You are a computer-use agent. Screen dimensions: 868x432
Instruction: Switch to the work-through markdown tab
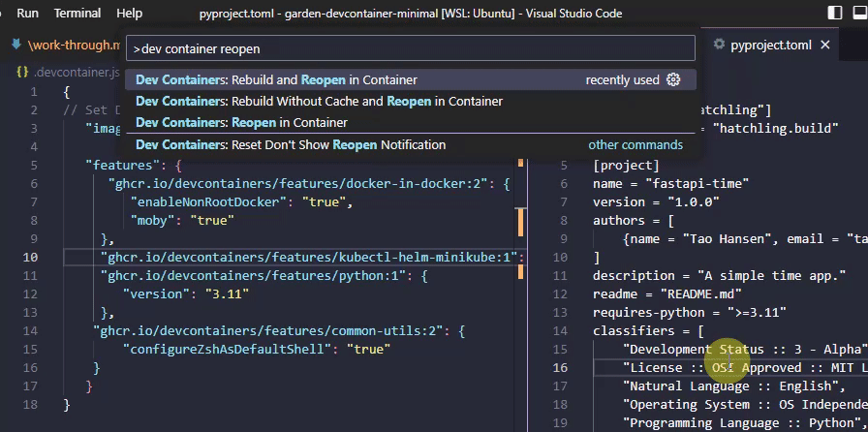(x=74, y=45)
